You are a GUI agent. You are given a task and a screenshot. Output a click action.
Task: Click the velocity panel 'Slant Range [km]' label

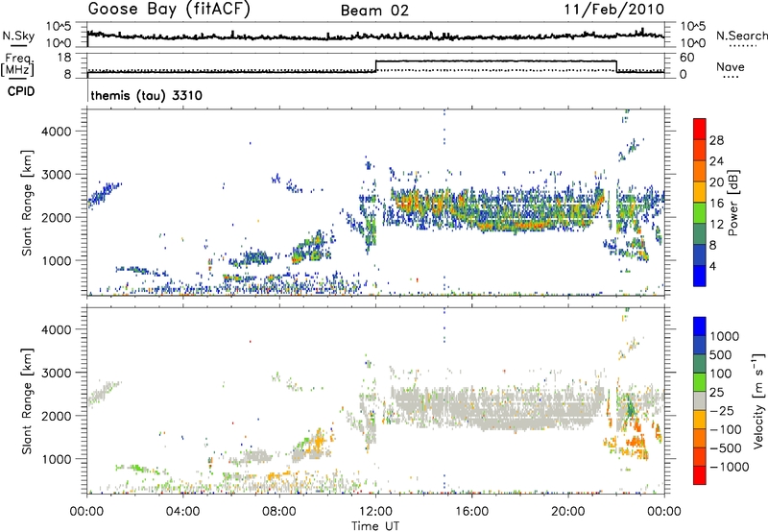tap(27, 400)
